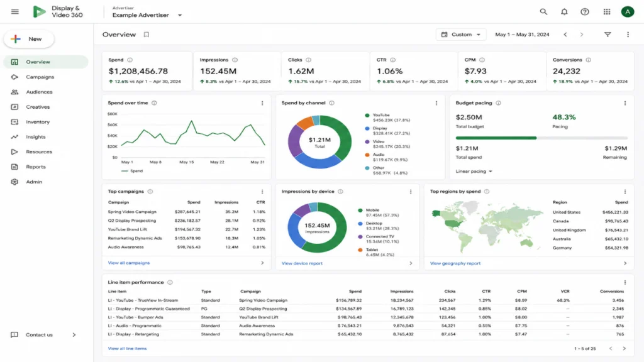Open Top campaigns card menu
Image resolution: width=644 pixels, height=362 pixels.
262,192
